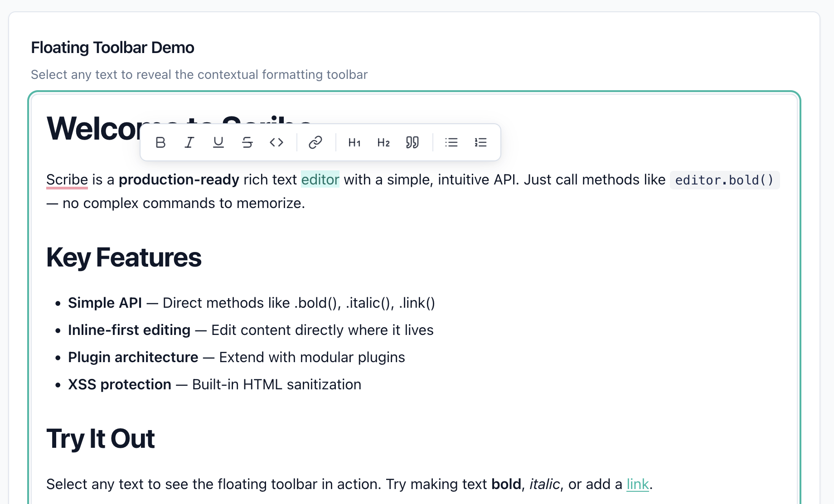
Task: Click the underlined word "Scribe"
Action: pos(67,179)
